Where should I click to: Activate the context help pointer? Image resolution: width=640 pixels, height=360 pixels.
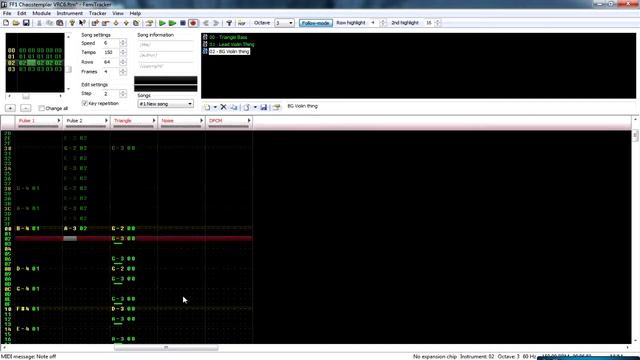click(82, 23)
